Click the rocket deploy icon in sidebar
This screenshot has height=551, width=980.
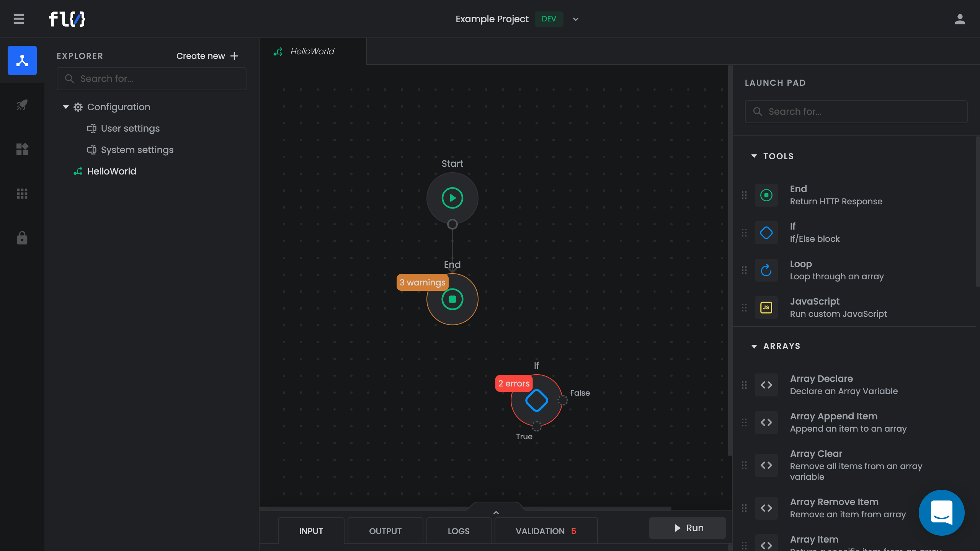22,105
